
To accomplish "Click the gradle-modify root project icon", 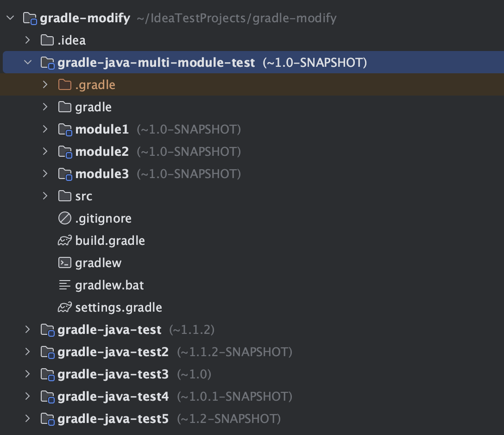I will click(30, 19).
